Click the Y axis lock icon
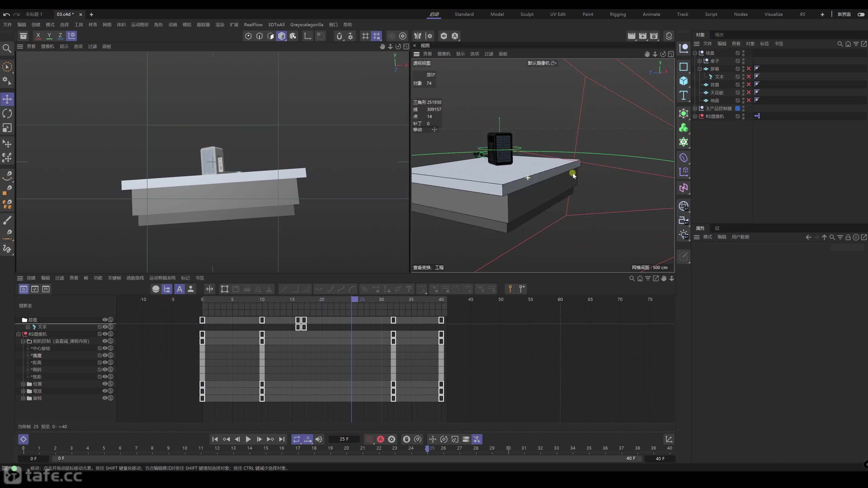The image size is (868, 488). [49, 36]
